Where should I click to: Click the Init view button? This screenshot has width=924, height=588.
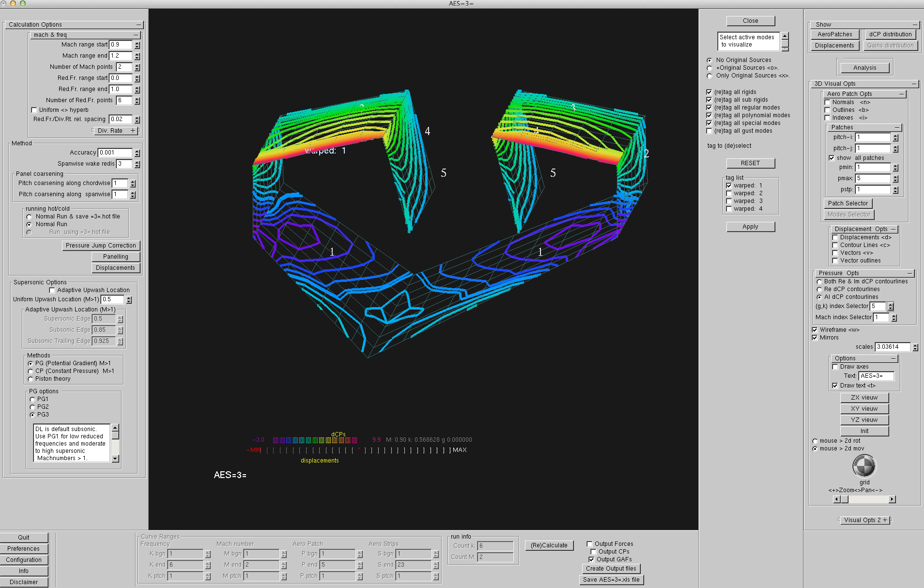[x=864, y=431]
